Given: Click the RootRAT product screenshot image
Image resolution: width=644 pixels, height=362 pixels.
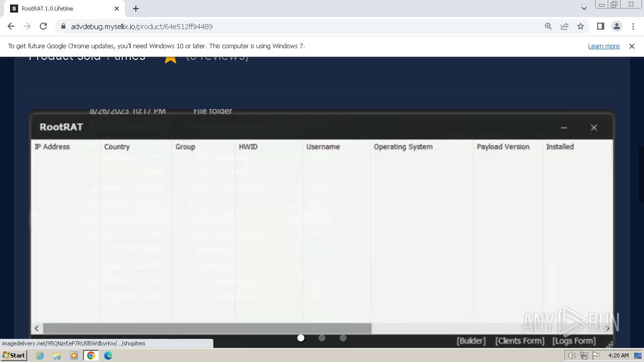Looking at the screenshot, I should (322, 227).
